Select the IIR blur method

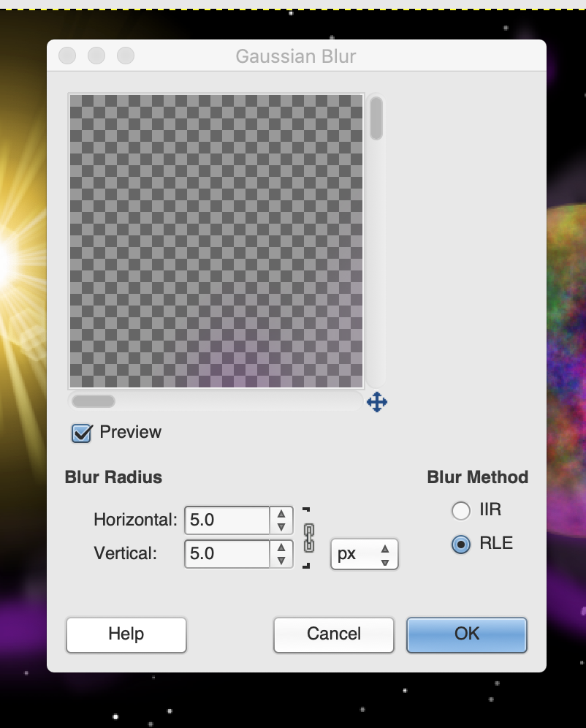pyautogui.click(x=461, y=510)
